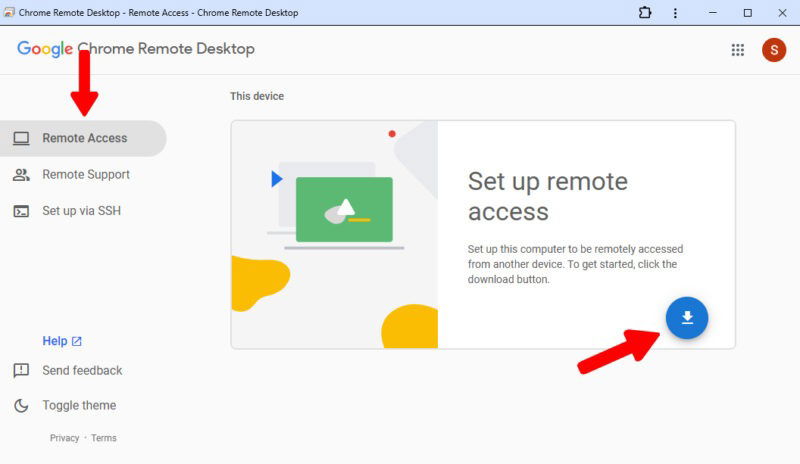
Task: Open the Remote Access section
Action: pos(83,138)
